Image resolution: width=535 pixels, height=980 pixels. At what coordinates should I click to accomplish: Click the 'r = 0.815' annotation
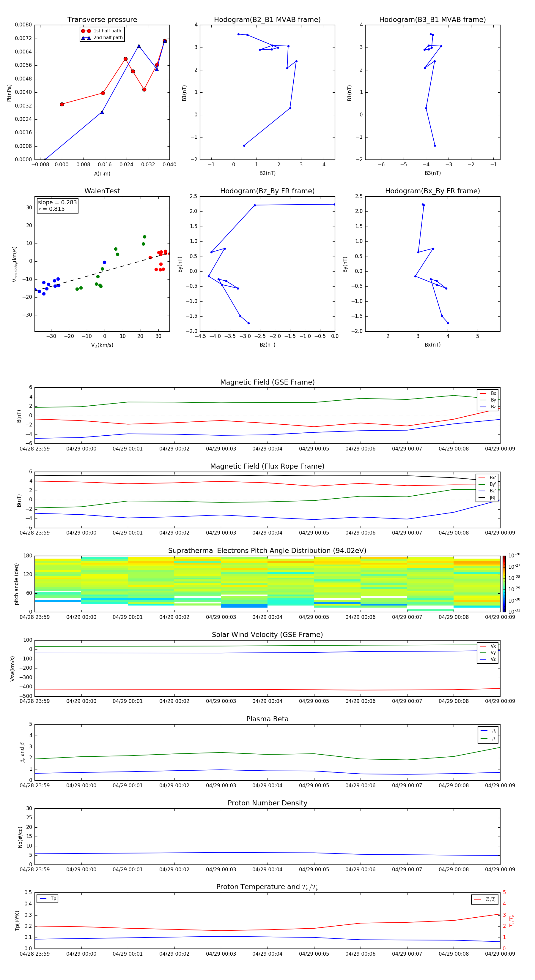pyautogui.click(x=51, y=209)
